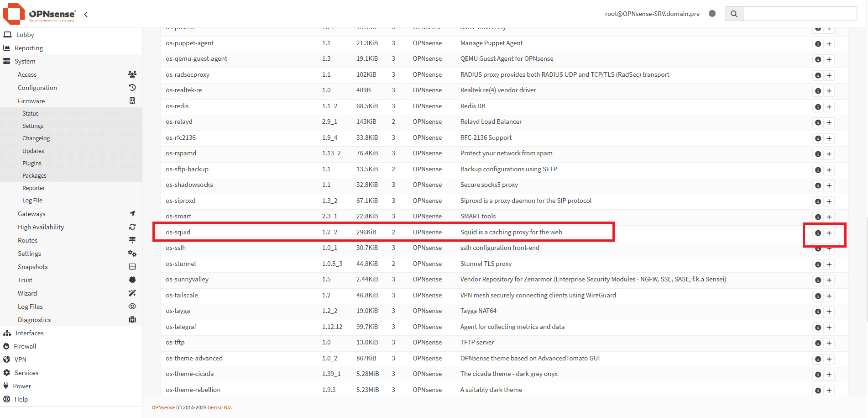The width and height of the screenshot is (868, 418).
Task: Show info on os-tailscale plugin
Action: [818, 296]
